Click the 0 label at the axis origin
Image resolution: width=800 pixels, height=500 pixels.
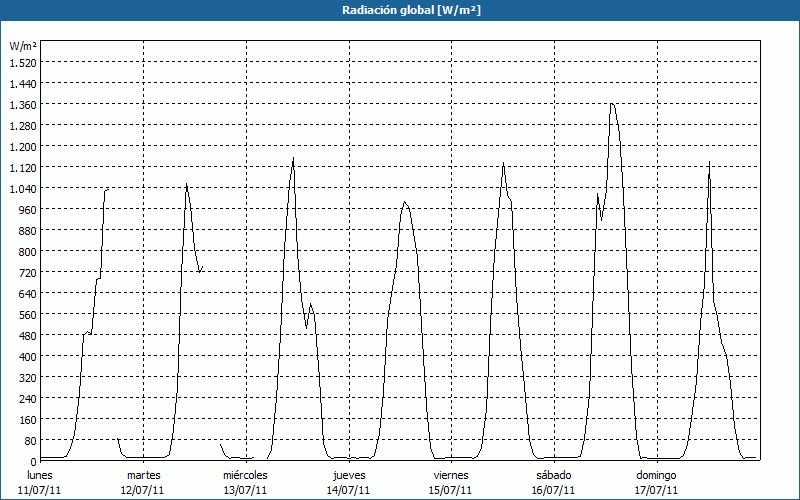click(x=33, y=461)
